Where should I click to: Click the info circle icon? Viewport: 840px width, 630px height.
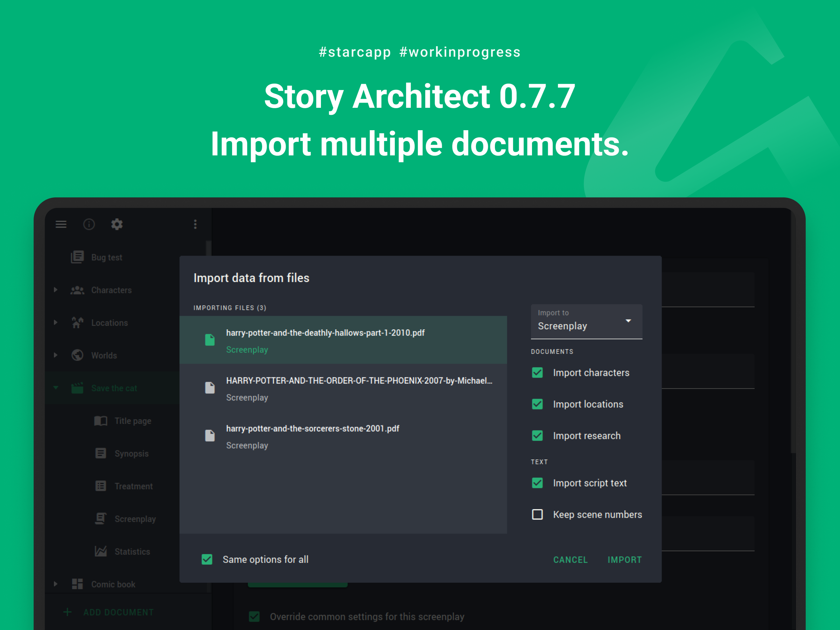click(89, 224)
